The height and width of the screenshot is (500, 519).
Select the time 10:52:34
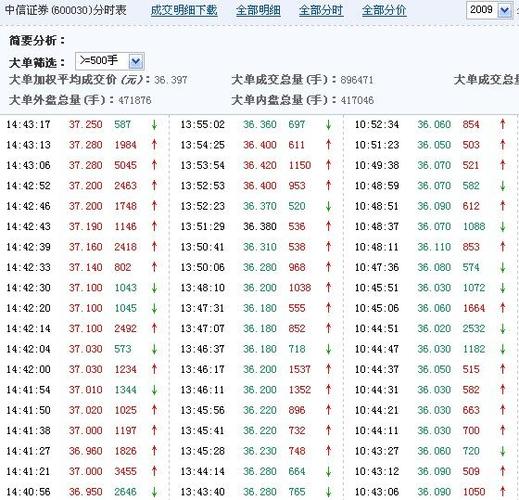click(377, 125)
